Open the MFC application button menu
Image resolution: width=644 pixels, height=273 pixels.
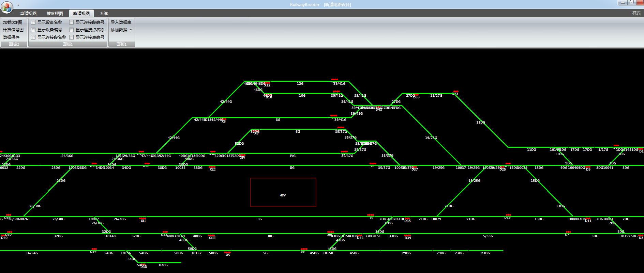point(7,7)
